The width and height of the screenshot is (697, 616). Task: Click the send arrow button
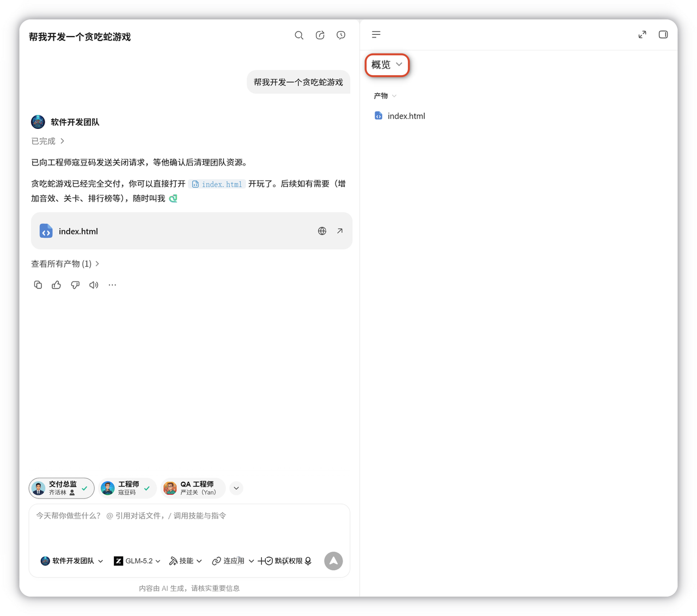pyautogui.click(x=333, y=561)
